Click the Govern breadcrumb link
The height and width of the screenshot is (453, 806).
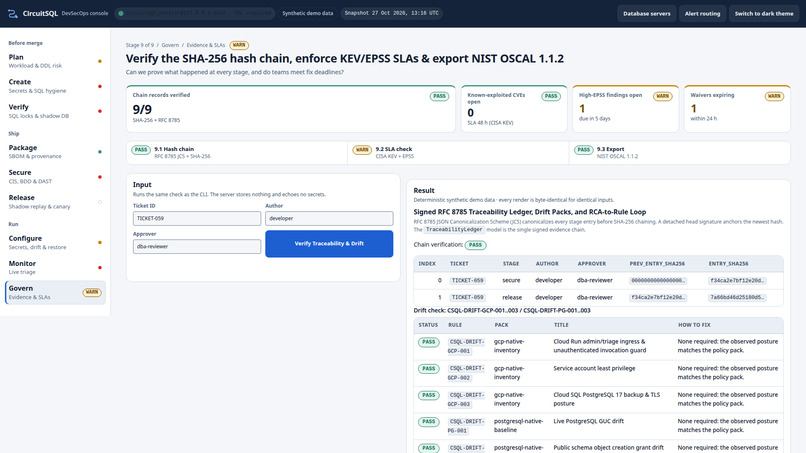170,45
